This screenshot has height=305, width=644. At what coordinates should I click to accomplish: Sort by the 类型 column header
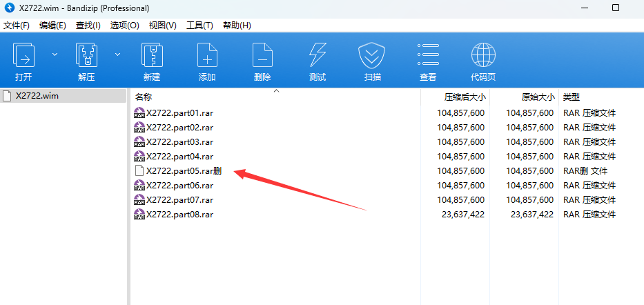coord(572,97)
